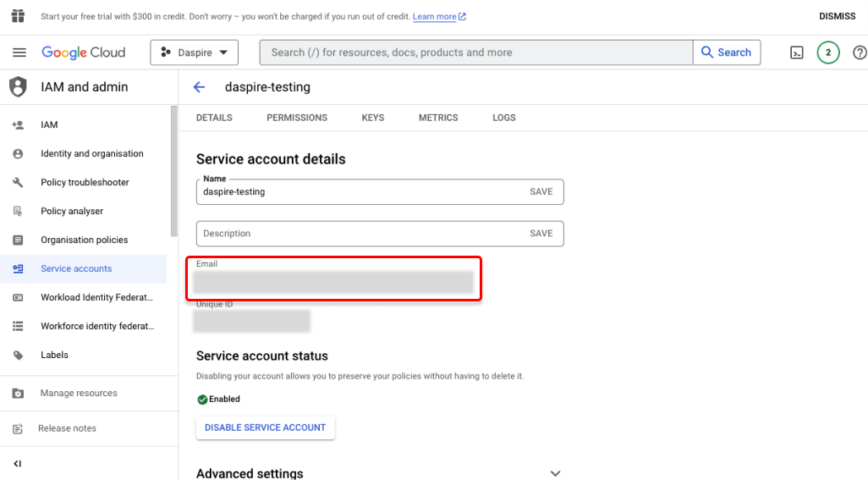The width and height of the screenshot is (868, 480).
Task: Open Policy troubleshooter page
Action: click(x=84, y=183)
